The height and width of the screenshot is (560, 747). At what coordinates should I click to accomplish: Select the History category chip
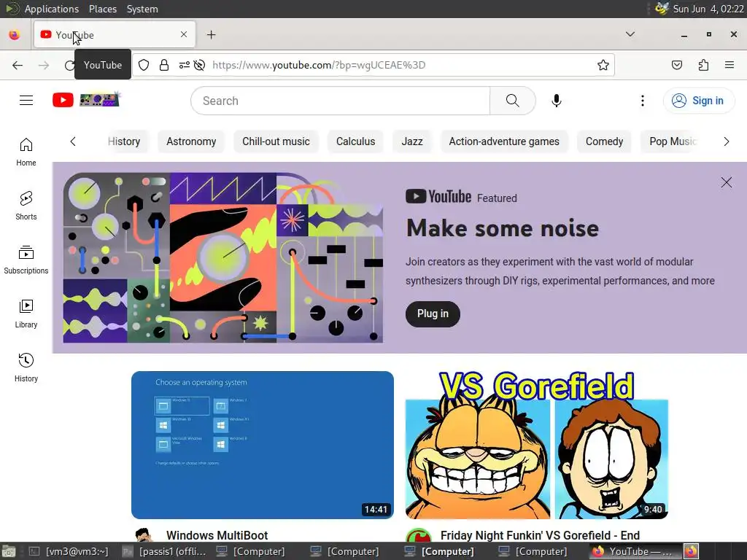tap(124, 141)
